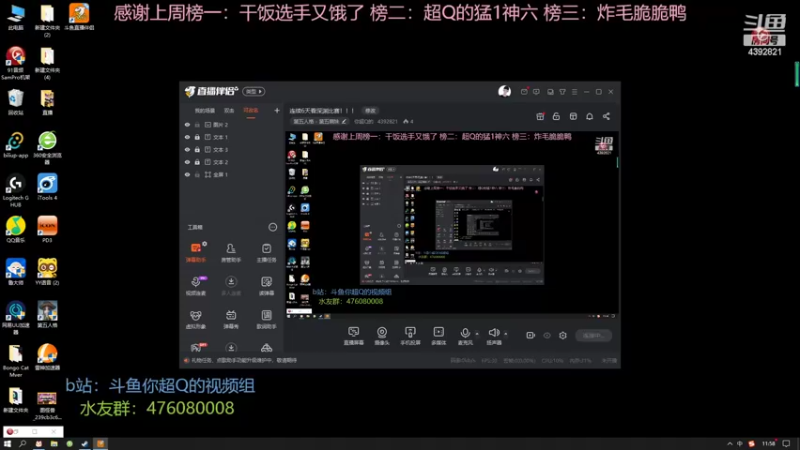Click the stream preview thumbnail
The height and width of the screenshot is (450, 800).
[452, 225]
